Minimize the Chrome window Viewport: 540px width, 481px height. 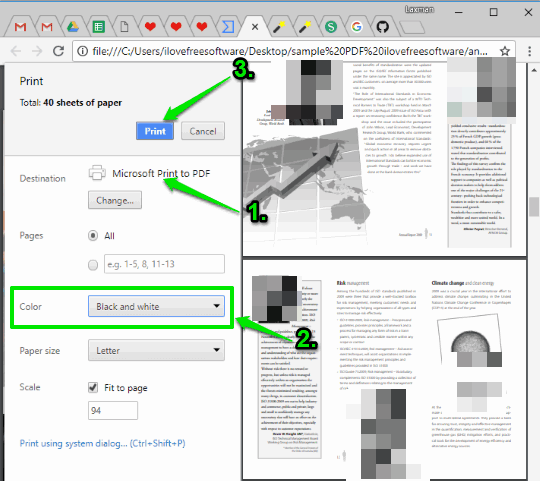(x=458, y=12)
